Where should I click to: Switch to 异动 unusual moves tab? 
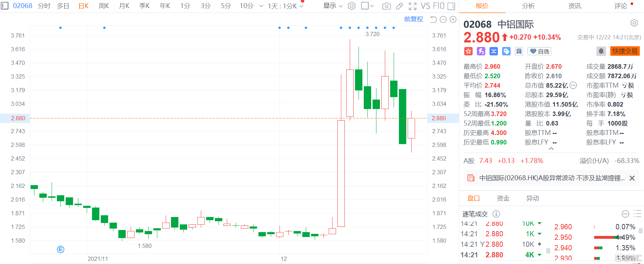pos(532,198)
